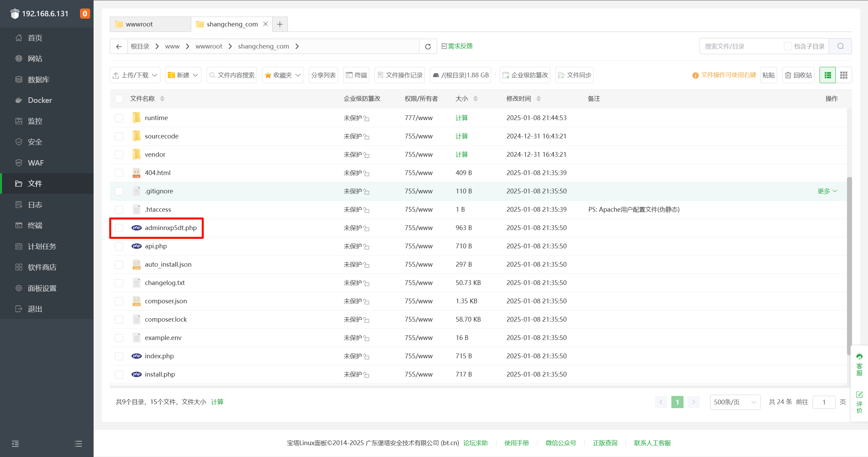Add a new tab with plus button
This screenshot has height=457, width=868.
point(280,24)
